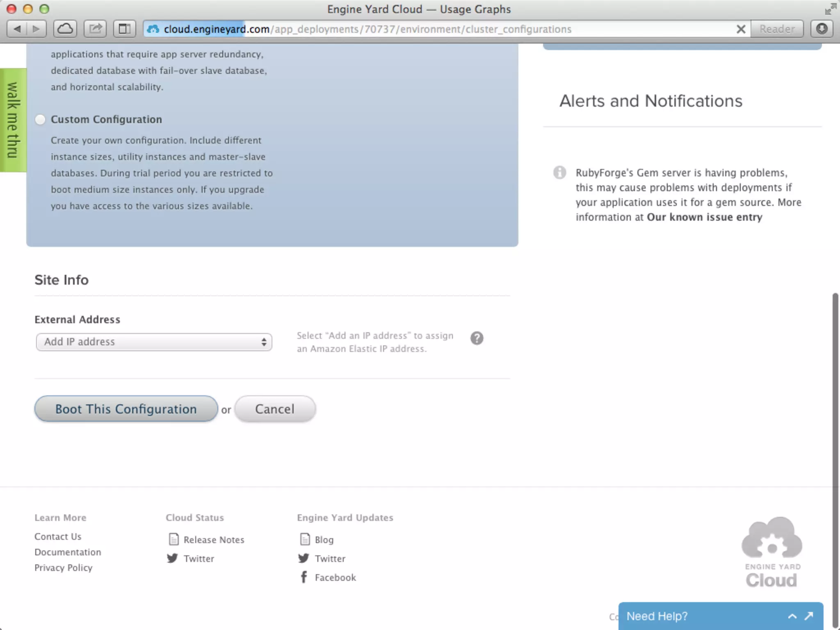Screen dimensions: 840x630
Task: Open the walk me thru side tab
Action: pyautogui.click(x=13, y=120)
